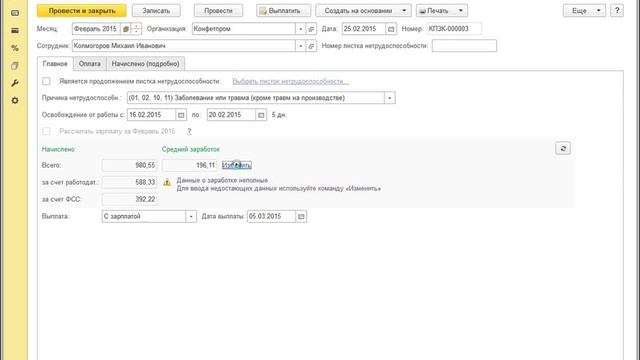Click the start date field 16.02.2015
640x360 pixels.
151,115
